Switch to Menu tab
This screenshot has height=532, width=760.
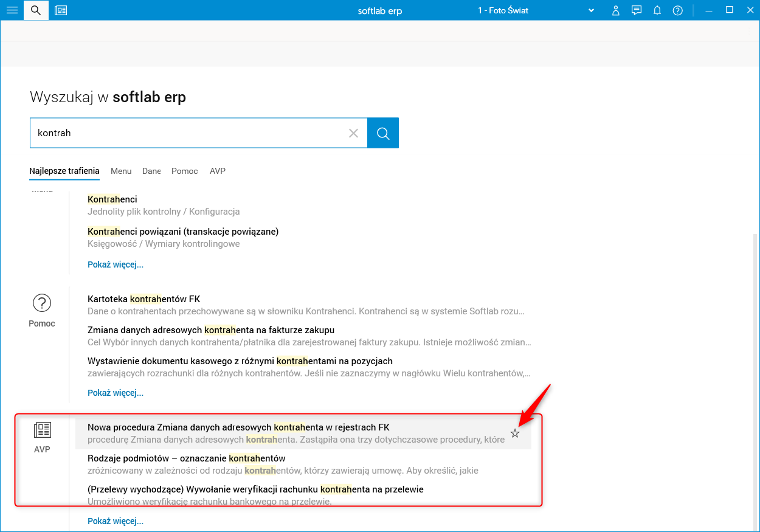pos(121,171)
